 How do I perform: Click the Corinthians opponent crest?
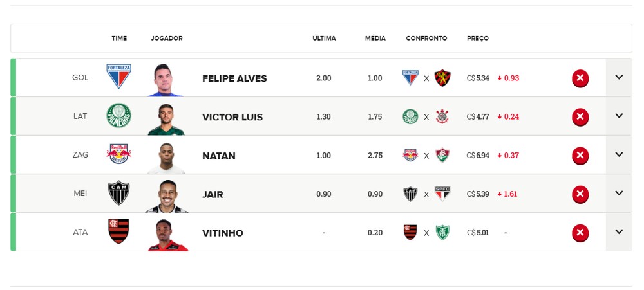442,116
